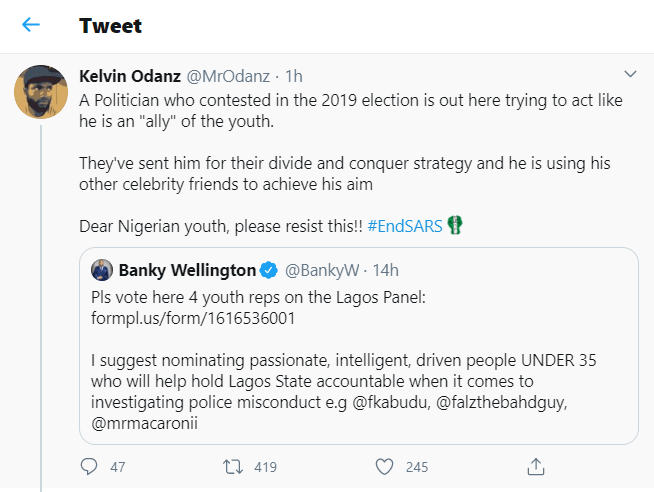Expand the tweet options chevron
Image resolution: width=654 pixels, height=492 pixels.
(630, 74)
